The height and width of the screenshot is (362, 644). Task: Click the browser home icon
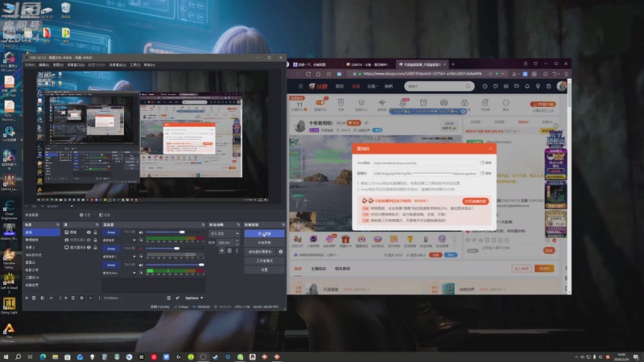(318, 74)
